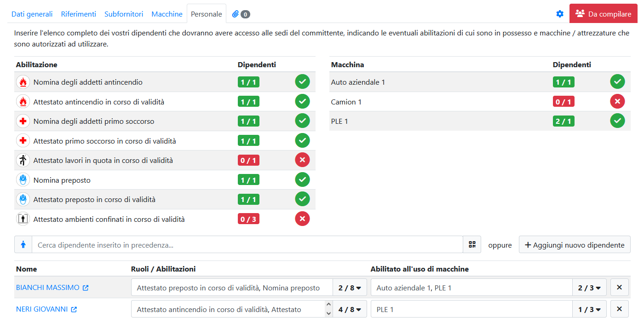
Task: Click the QR code scan icon
Action: [x=472, y=245]
